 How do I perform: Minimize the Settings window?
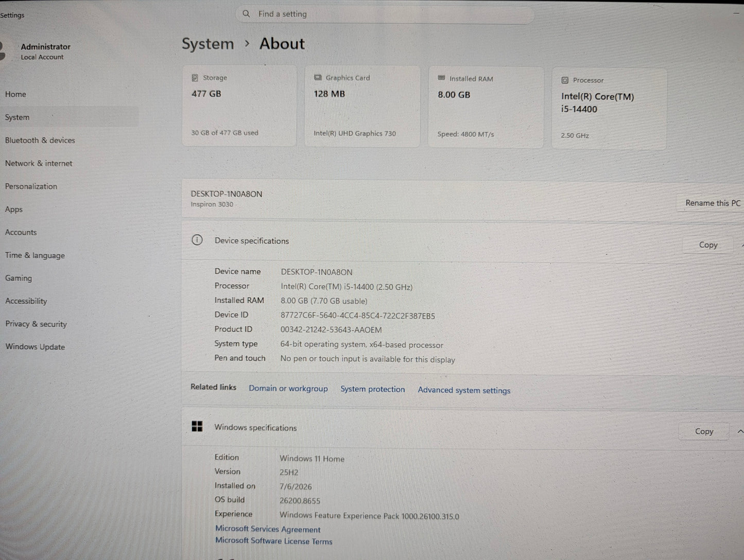[x=736, y=13]
